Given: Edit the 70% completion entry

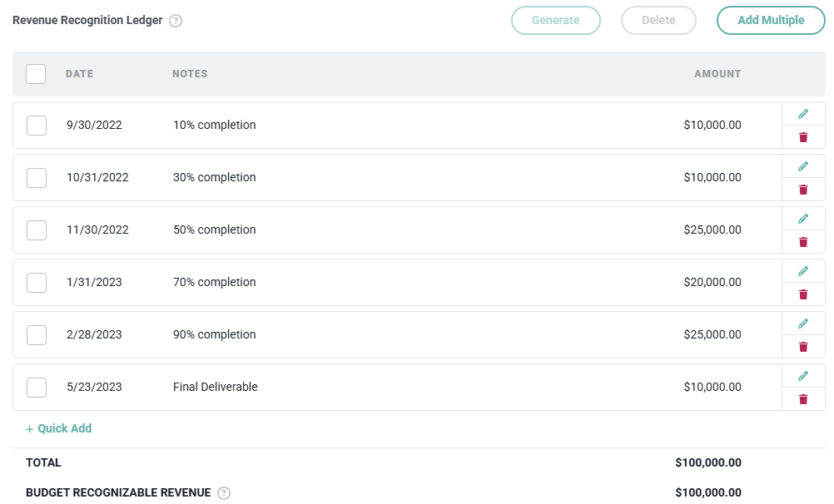Looking at the screenshot, I should (803, 271).
